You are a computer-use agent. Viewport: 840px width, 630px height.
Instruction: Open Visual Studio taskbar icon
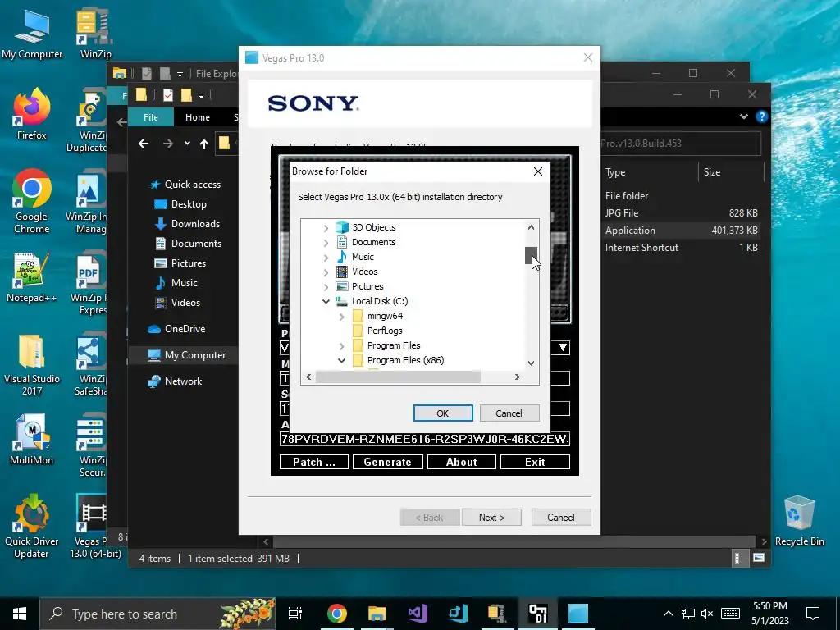(x=418, y=614)
